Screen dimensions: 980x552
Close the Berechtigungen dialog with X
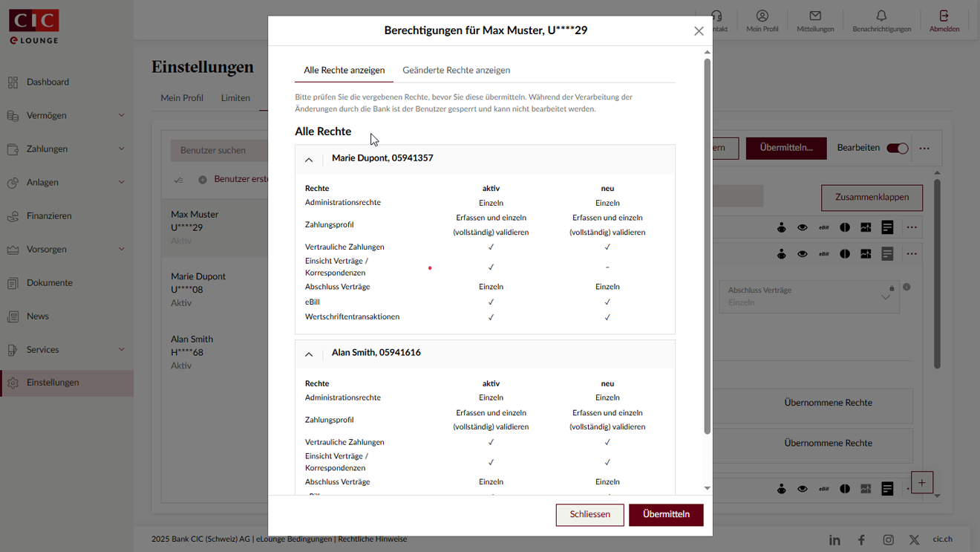[x=699, y=31]
